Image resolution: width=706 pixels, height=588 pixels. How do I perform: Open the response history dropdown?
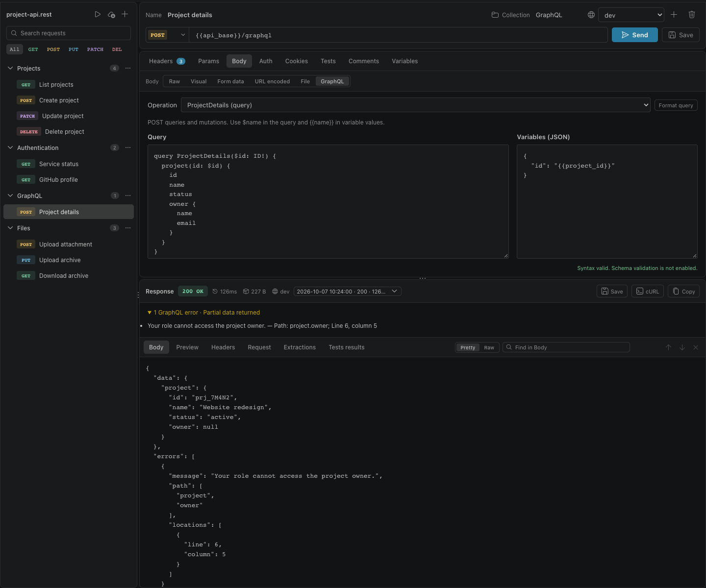347,291
